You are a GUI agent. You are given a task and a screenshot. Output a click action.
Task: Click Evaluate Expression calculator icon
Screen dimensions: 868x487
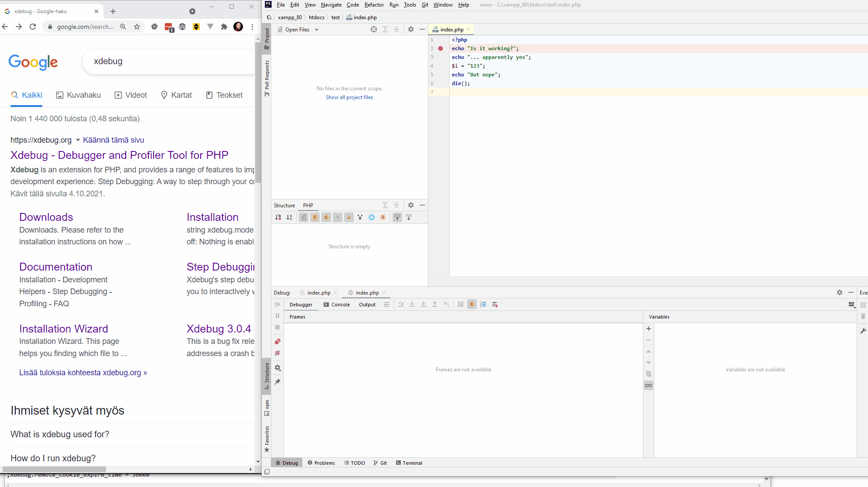point(461,305)
